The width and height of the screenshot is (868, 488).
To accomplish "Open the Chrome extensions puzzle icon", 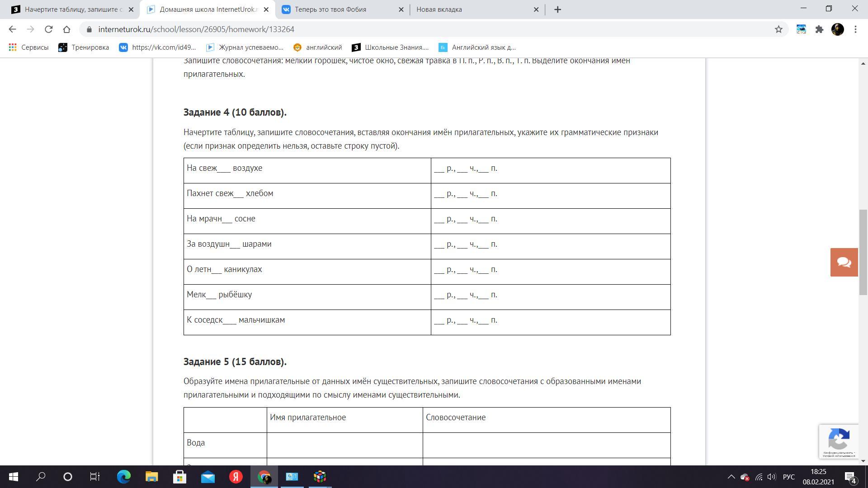I will (x=819, y=29).
